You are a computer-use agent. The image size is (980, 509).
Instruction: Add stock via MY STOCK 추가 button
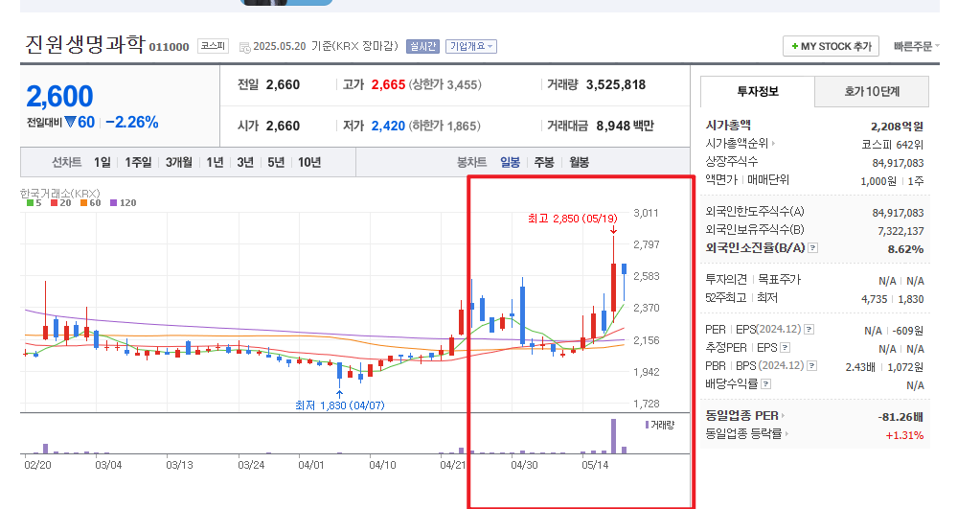831,46
